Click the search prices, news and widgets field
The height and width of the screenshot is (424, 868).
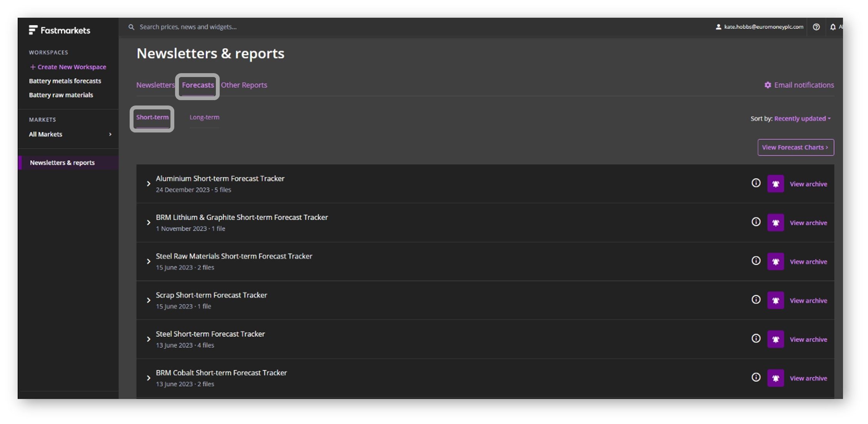coord(188,27)
